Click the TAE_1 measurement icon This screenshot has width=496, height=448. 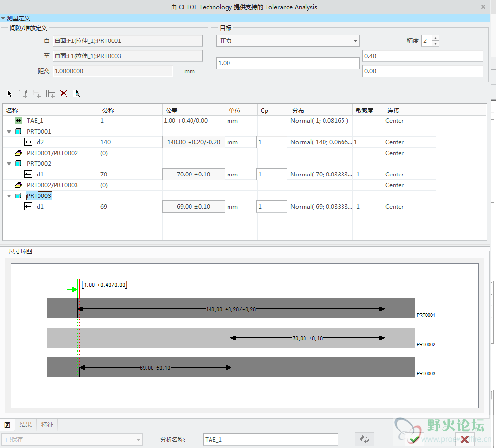(x=19, y=120)
